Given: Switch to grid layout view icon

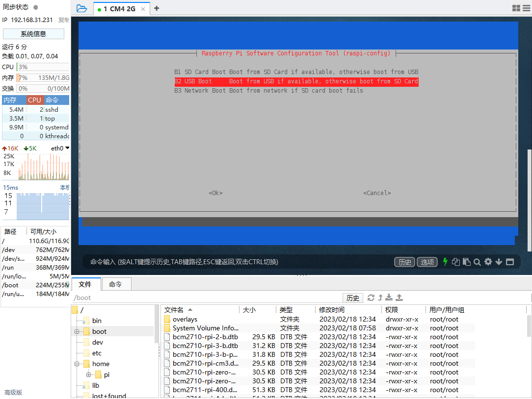Looking at the screenshot, I should tap(516, 8).
